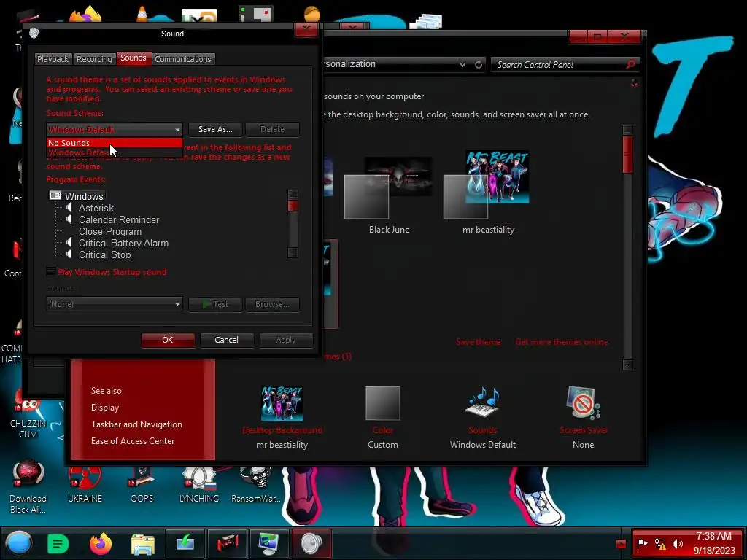Click the Save As... button
The width and height of the screenshot is (747, 560).
(215, 129)
